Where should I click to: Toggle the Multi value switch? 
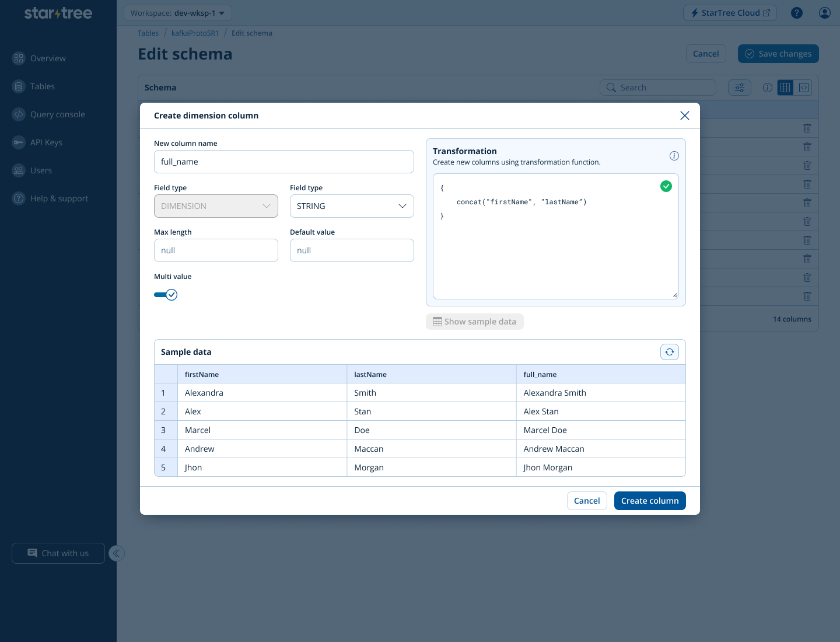click(x=166, y=295)
